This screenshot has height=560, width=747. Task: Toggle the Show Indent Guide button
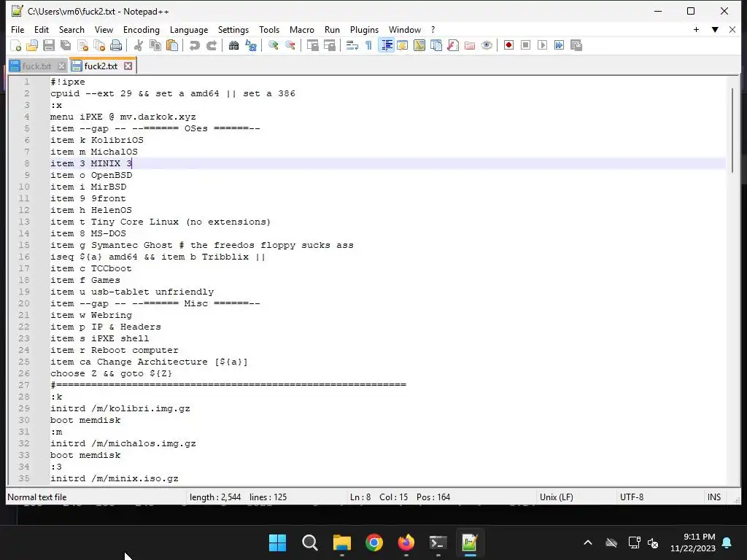(x=387, y=45)
